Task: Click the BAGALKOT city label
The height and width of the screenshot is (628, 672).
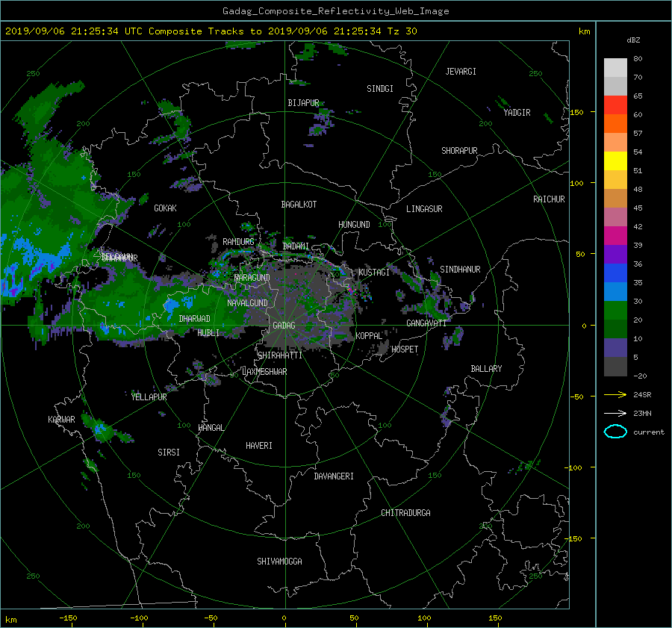Action: (x=299, y=205)
